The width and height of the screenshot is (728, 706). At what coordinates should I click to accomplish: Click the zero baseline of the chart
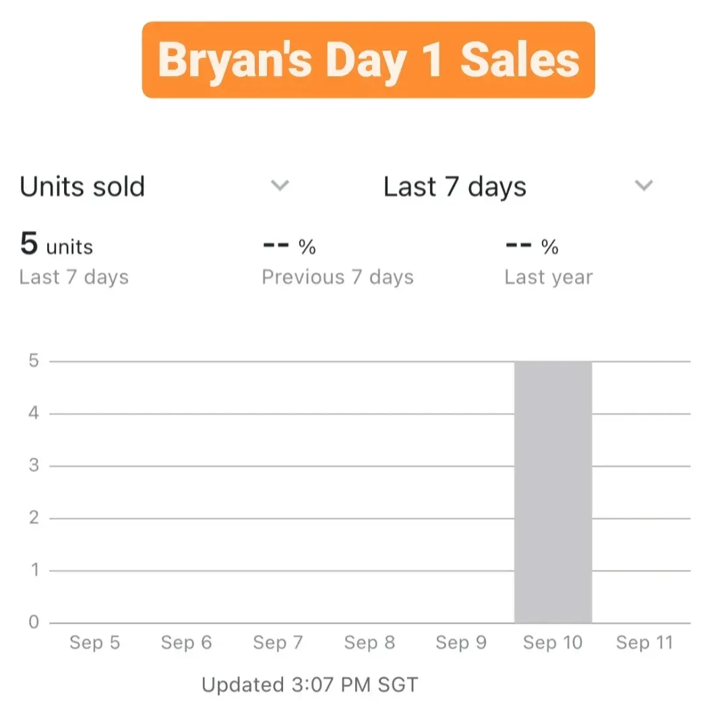tap(270, 622)
